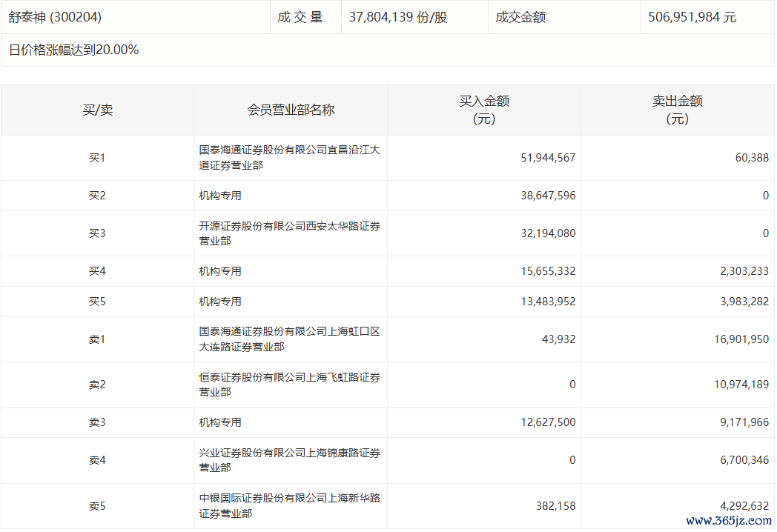Select the 买1 row label
This screenshot has width=777, height=532.
[x=97, y=158]
